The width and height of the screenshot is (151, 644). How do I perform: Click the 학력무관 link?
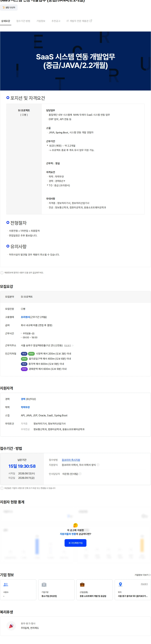tap(25, 407)
